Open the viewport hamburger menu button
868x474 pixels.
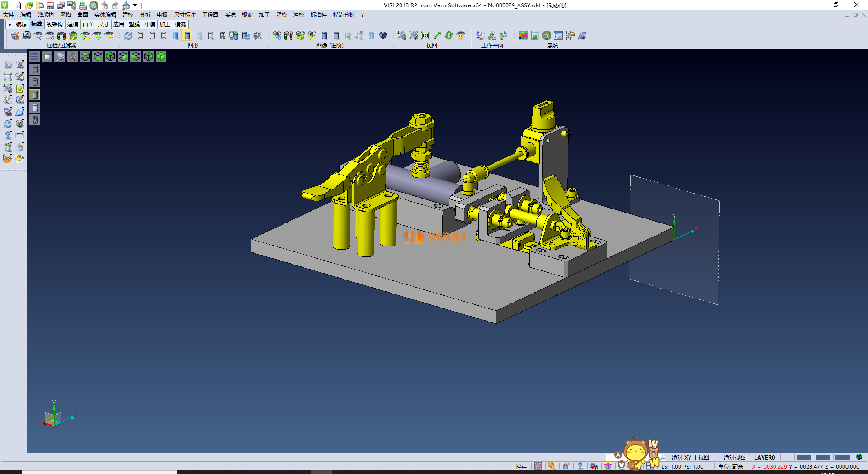(x=34, y=57)
